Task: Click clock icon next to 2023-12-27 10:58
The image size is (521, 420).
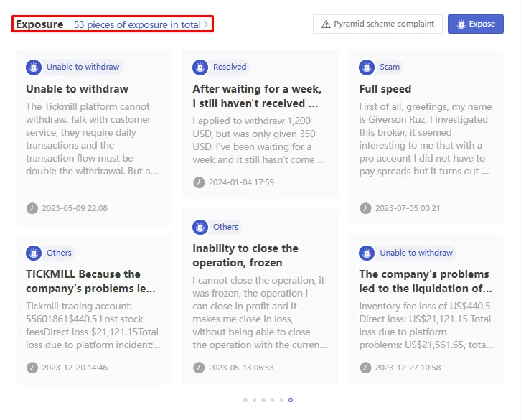Action: 365,368
